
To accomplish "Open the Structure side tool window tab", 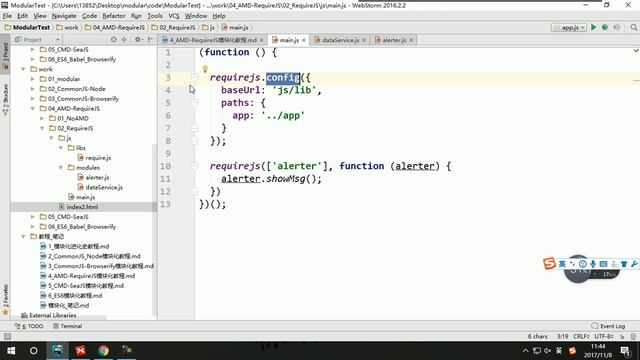I will 5,100.
